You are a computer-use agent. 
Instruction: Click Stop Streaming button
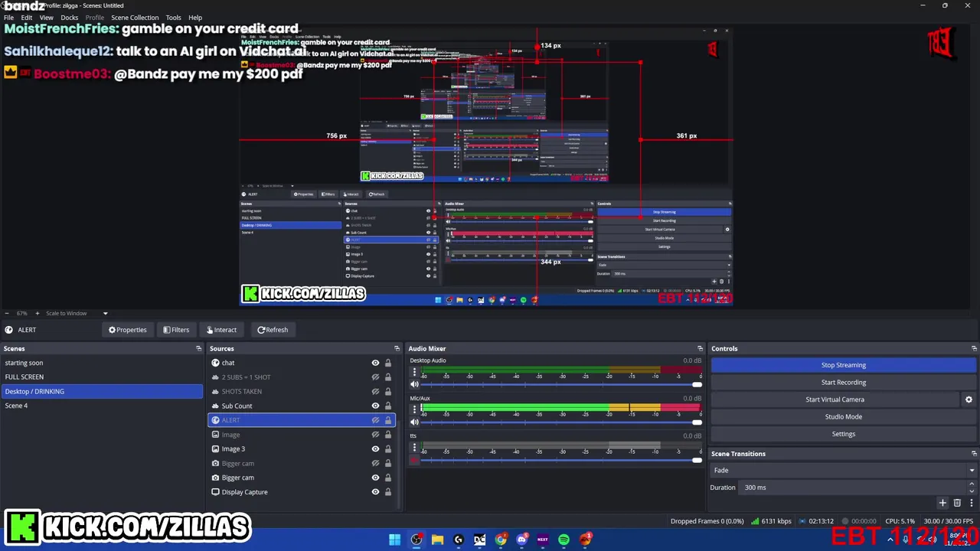click(844, 365)
